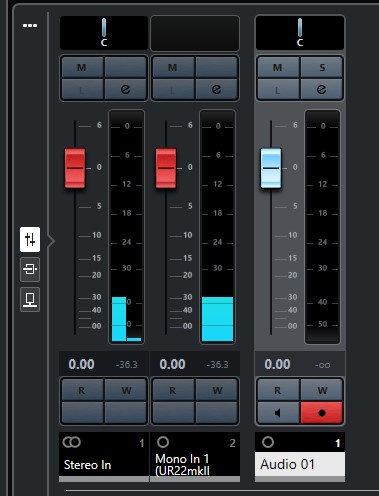This screenshot has height=496, width=379.
Task: Show the Hardware section monitor icon
Action: pos(30,299)
